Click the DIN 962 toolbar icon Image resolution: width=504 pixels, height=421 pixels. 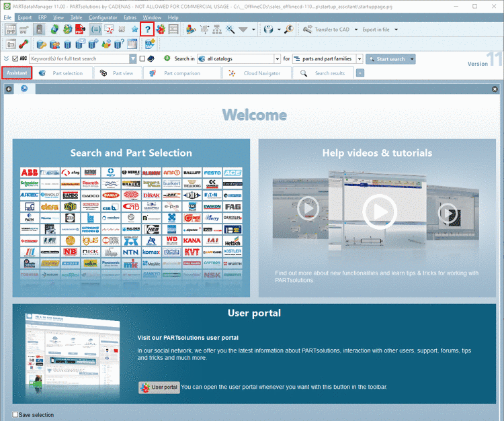(122, 30)
